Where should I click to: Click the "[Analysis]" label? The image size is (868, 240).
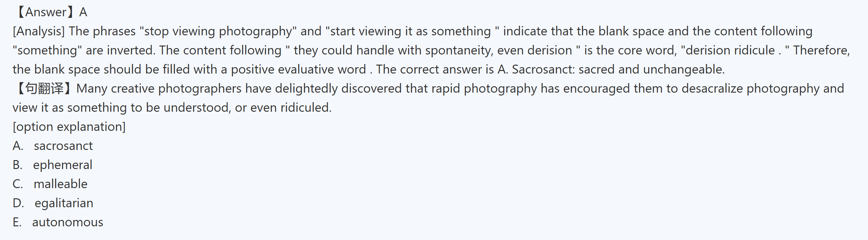39,31
